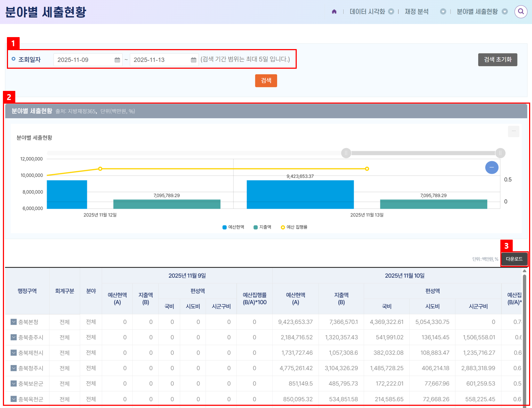Viewport: 532px width, 408px height.
Task: Expand the 충북본청 row
Action: point(13,322)
